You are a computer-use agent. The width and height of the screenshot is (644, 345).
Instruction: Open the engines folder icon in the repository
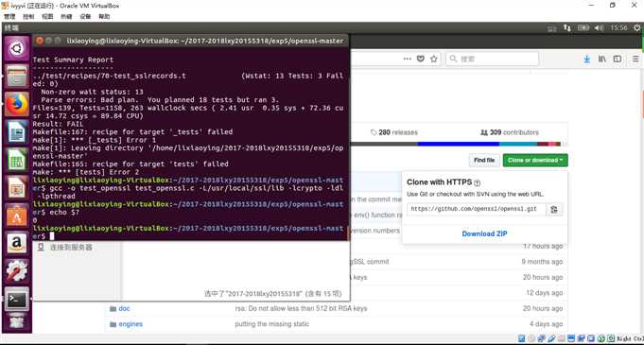[113, 324]
